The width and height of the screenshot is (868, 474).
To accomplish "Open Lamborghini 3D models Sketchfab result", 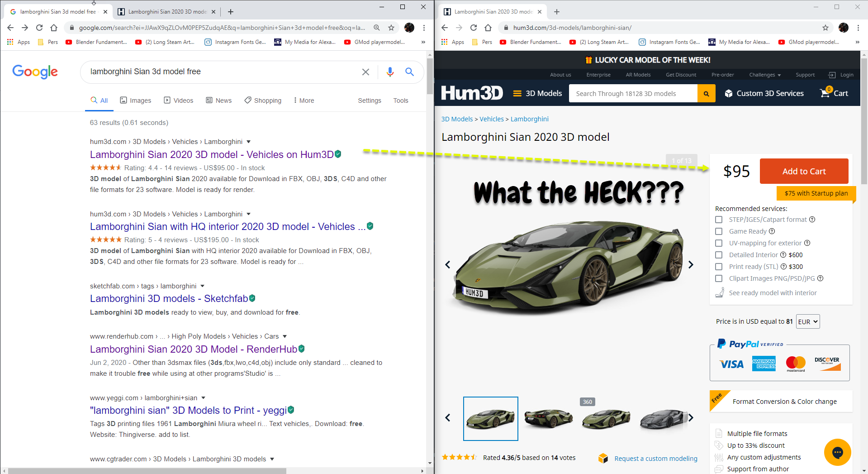I will 169,299.
